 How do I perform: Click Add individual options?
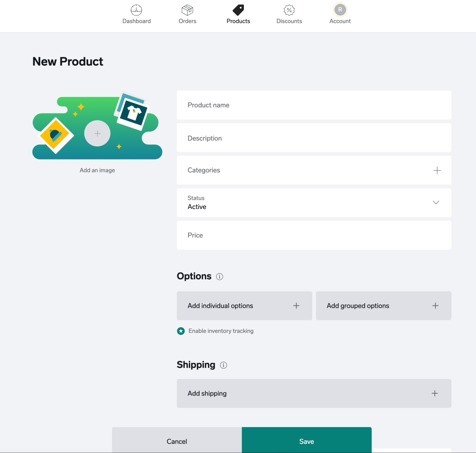point(244,306)
